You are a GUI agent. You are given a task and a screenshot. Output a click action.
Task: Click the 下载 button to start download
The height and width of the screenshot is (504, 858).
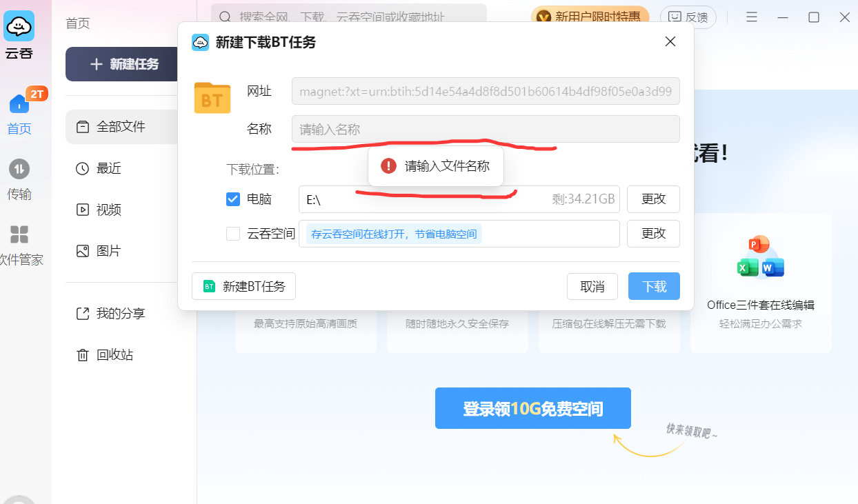click(653, 286)
